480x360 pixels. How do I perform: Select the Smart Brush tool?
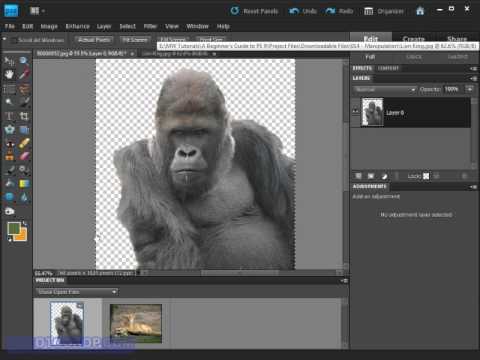tap(24, 170)
